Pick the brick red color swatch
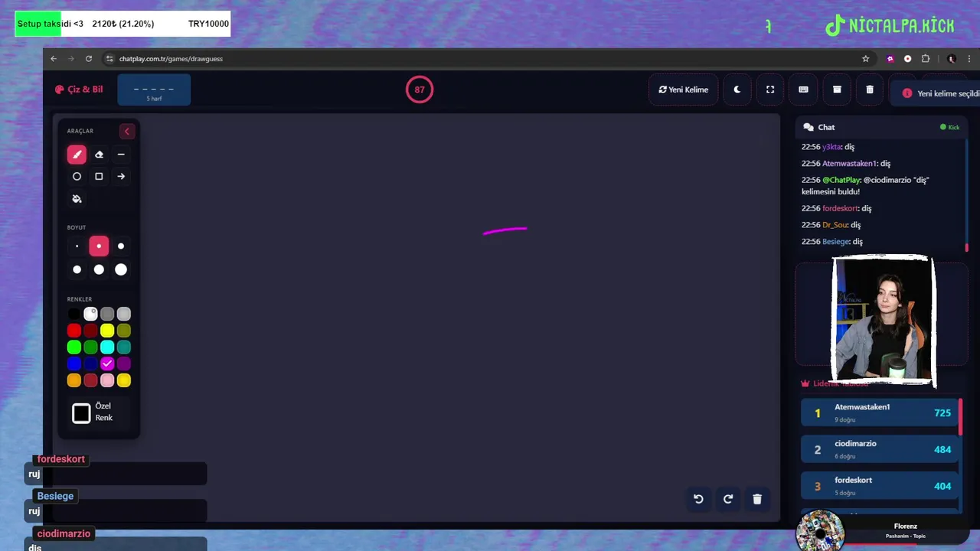Image resolution: width=980 pixels, height=551 pixels. tap(90, 380)
